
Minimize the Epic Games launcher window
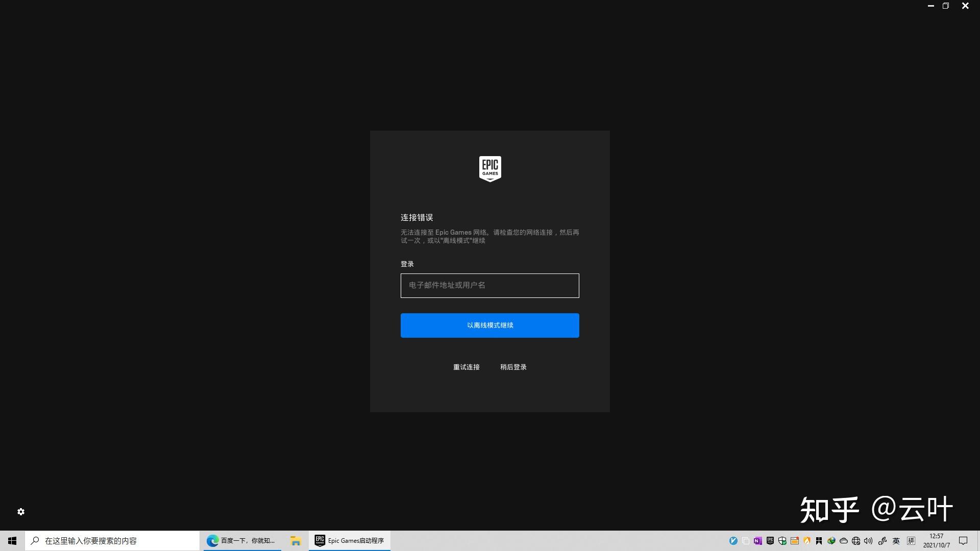coord(931,6)
